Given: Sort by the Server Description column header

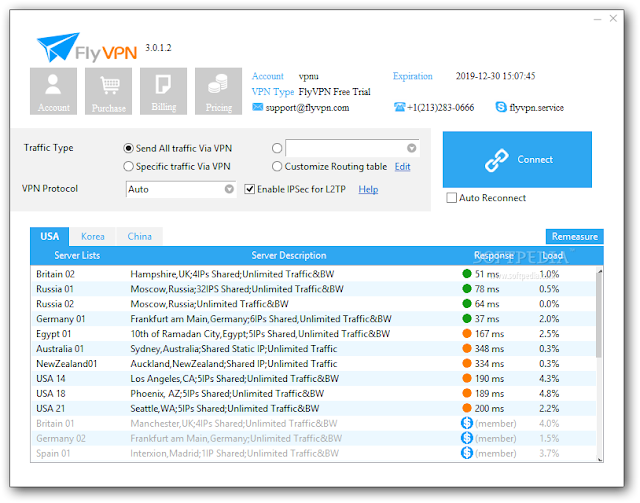Looking at the screenshot, I should [x=289, y=256].
